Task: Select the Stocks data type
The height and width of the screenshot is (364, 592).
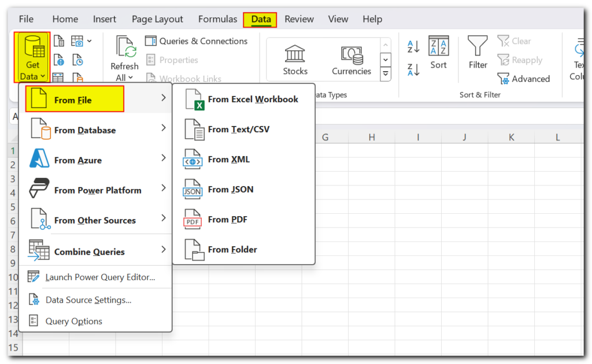Action: (295, 60)
